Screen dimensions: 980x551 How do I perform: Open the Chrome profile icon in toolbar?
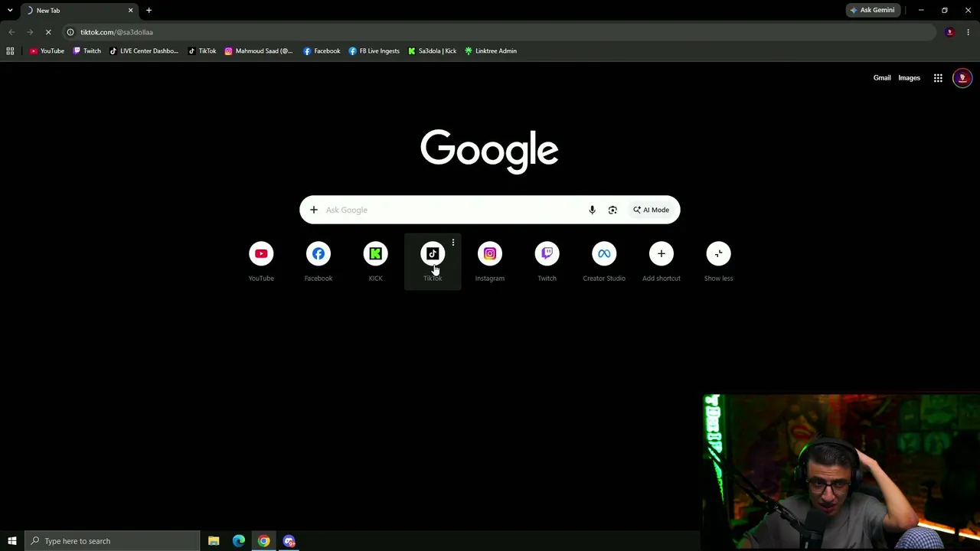tap(949, 32)
